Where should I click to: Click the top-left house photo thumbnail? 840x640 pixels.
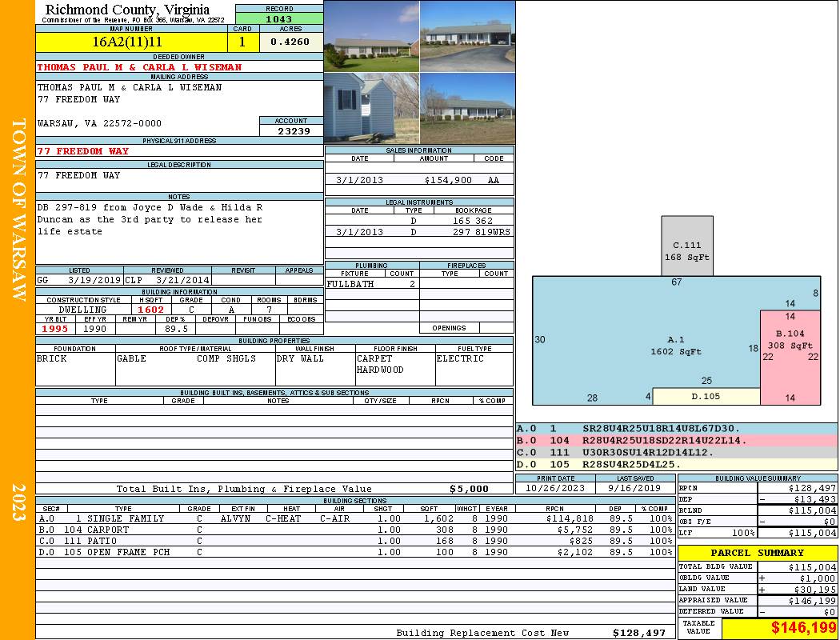372,36
